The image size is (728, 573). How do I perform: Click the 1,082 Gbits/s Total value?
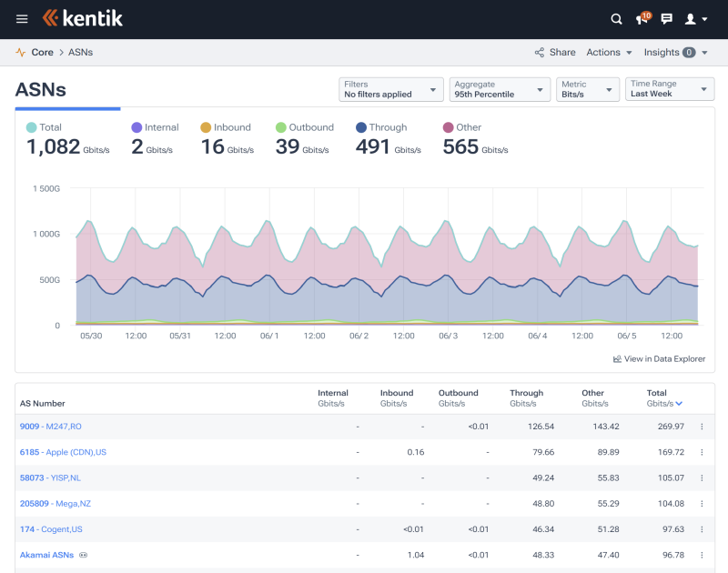coord(67,147)
